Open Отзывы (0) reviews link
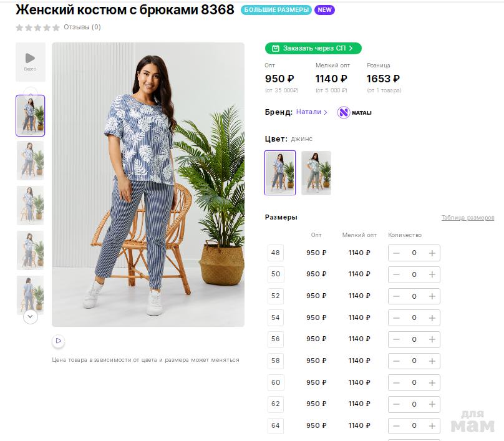Image resolution: width=504 pixels, height=441 pixels. click(x=82, y=27)
